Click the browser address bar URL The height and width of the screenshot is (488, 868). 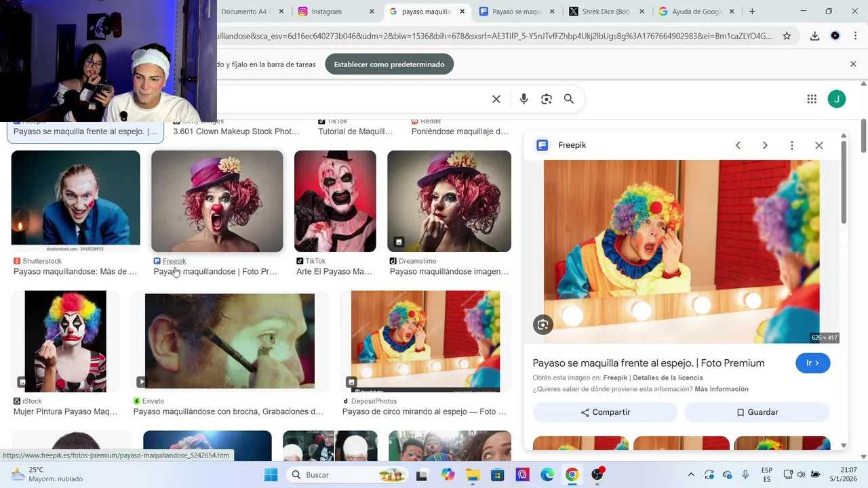coord(495,36)
